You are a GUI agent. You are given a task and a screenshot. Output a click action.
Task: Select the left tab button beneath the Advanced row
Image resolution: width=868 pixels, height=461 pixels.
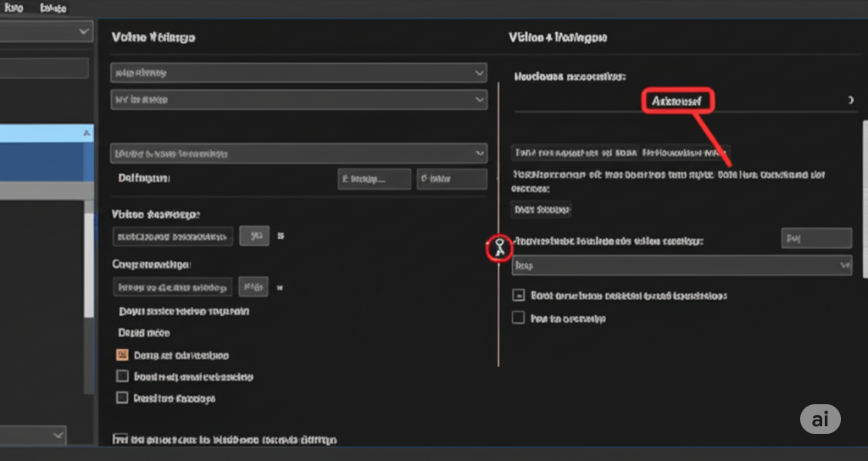tap(575, 153)
